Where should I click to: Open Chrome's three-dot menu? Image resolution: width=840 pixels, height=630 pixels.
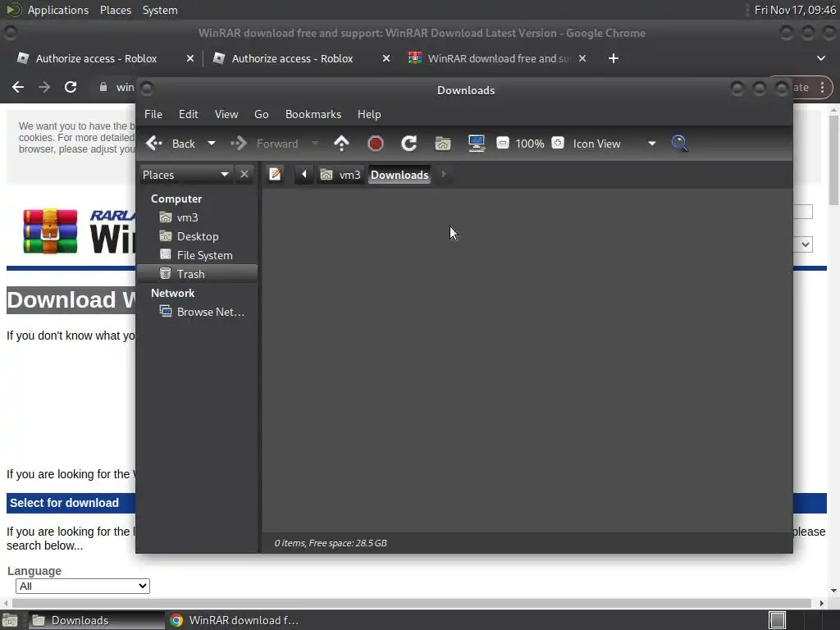[822, 87]
